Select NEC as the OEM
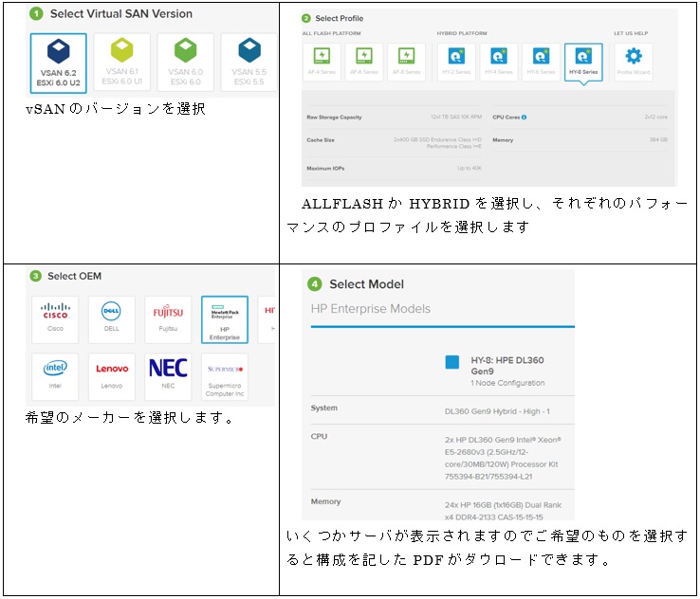700x599 pixels. 168,376
